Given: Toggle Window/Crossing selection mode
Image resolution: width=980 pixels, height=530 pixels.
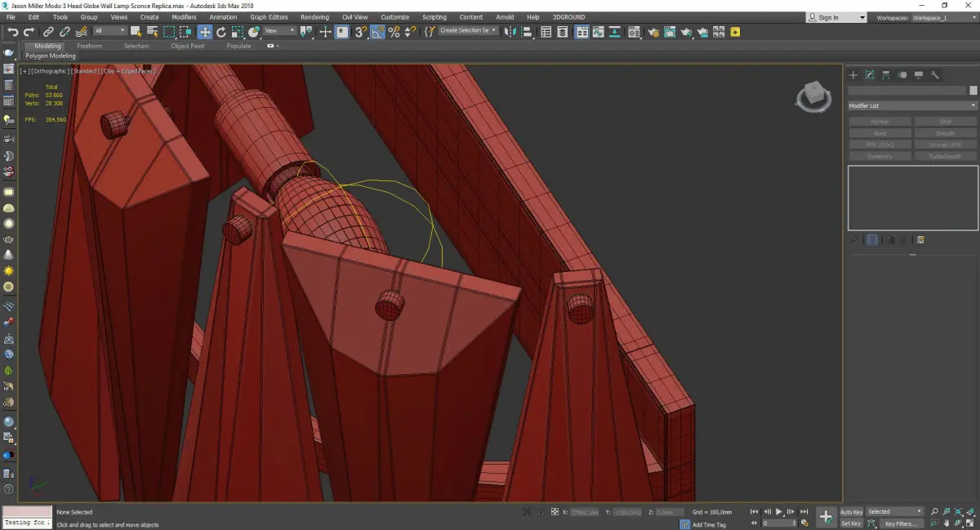Looking at the screenshot, I should pyautogui.click(x=186, y=32).
